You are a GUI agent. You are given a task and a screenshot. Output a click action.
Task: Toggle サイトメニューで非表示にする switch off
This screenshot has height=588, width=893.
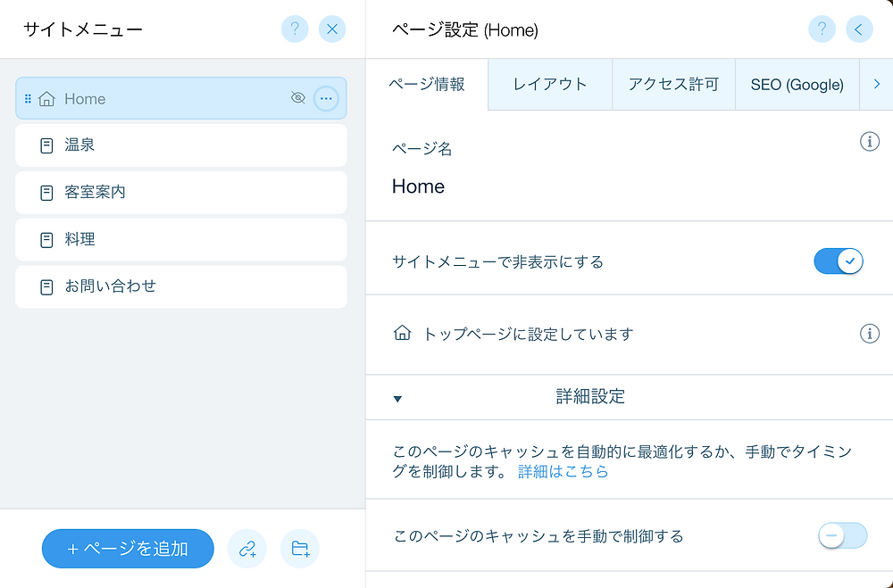point(839,261)
